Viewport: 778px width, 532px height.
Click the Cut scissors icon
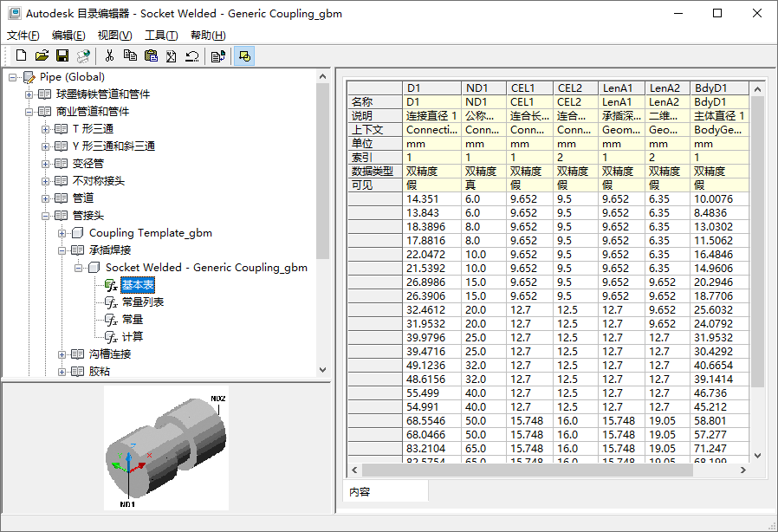pyautogui.click(x=110, y=55)
